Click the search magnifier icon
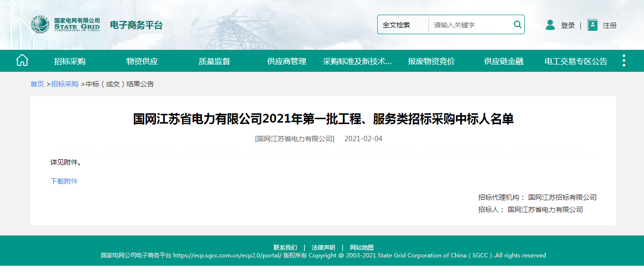The width and height of the screenshot is (644, 276). 517,24
